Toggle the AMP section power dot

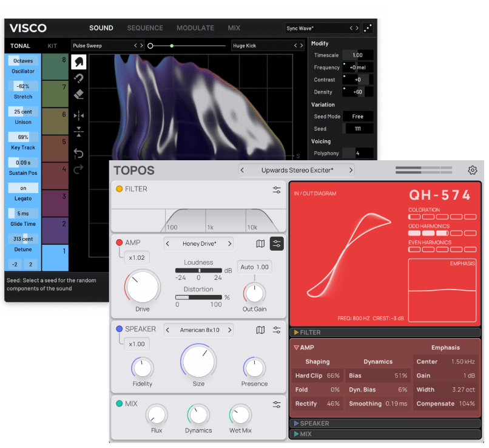point(119,243)
